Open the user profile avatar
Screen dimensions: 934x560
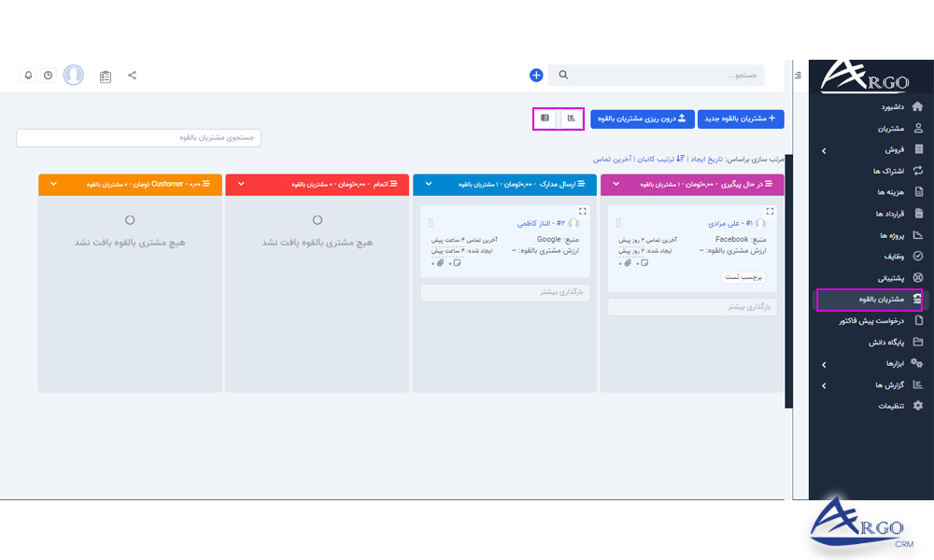73,75
